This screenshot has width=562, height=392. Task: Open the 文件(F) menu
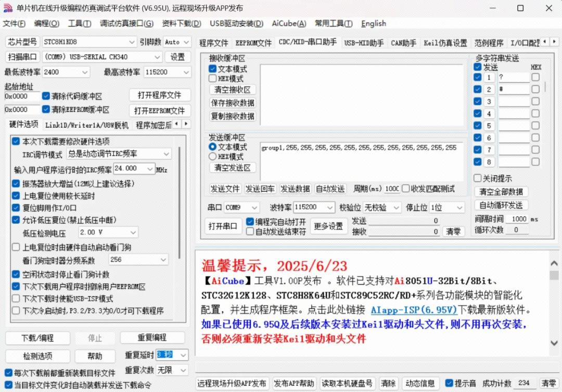pos(14,23)
